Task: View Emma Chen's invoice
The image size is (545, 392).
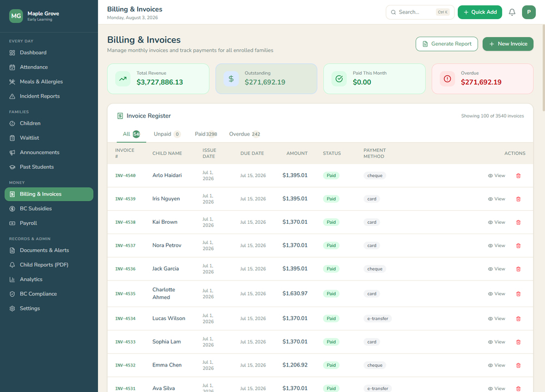Action: click(x=496, y=365)
